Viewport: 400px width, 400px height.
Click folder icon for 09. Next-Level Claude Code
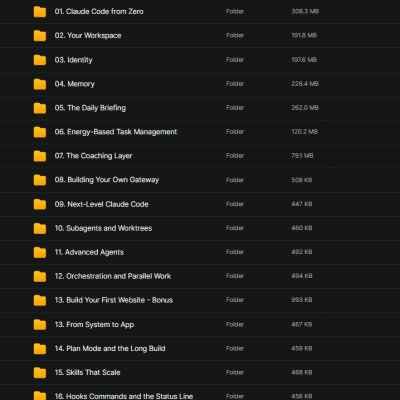click(40, 204)
